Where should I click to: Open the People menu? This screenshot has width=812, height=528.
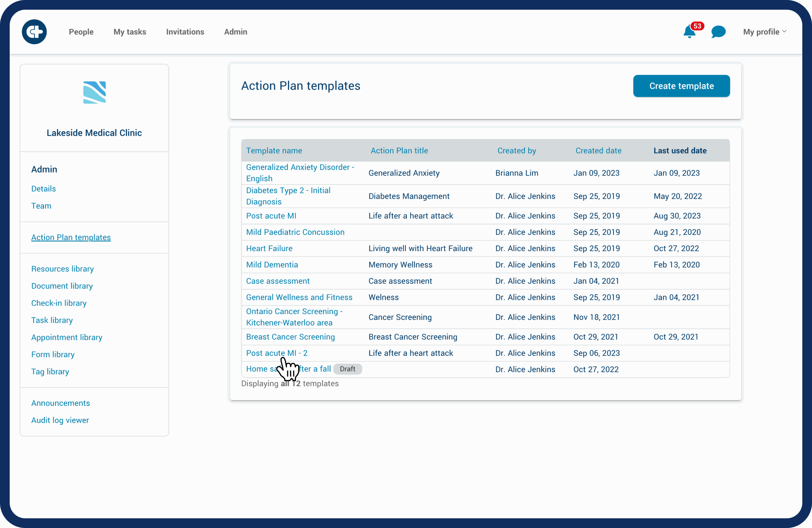click(x=81, y=32)
